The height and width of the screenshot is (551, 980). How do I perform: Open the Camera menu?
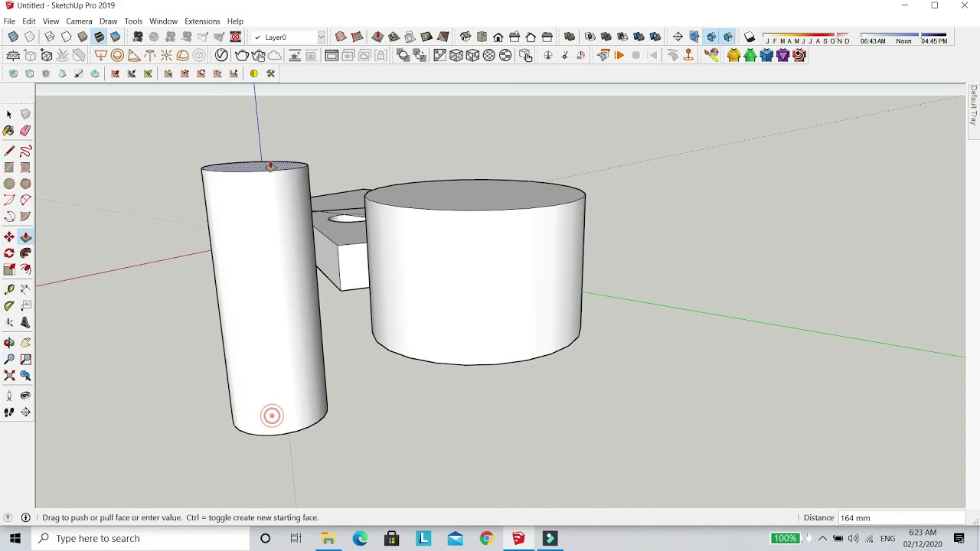(x=79, y=21)
